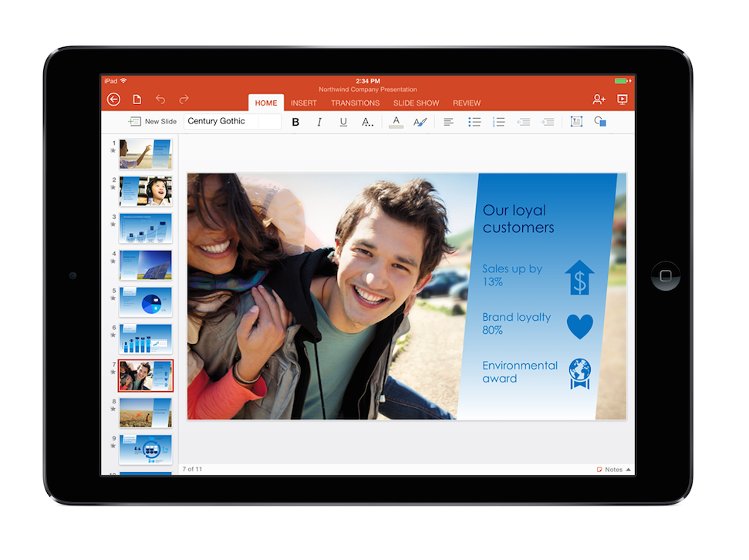This screenshot has width=749, height=560.
Task: Open the font color picker
Action: click(396, 122)
